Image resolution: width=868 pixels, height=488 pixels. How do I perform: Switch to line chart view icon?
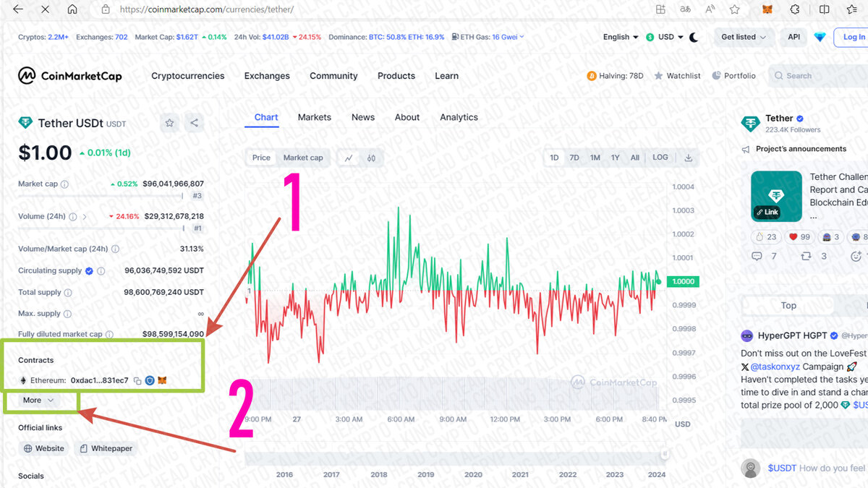(349, 158)
